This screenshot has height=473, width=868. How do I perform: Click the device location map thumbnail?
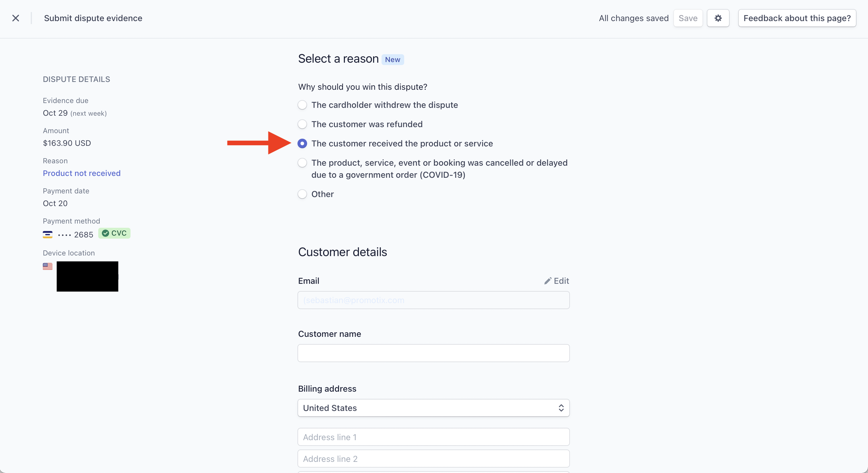(87, 276)
